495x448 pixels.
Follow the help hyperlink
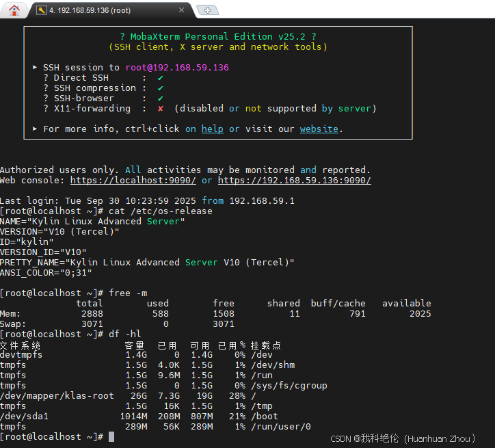click(x=212, y=129)
